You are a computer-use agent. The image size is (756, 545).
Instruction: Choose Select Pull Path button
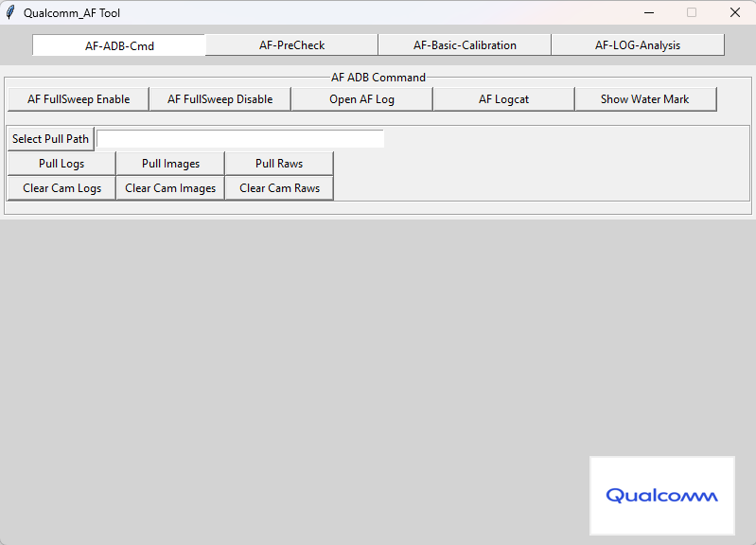coord(51,139)
